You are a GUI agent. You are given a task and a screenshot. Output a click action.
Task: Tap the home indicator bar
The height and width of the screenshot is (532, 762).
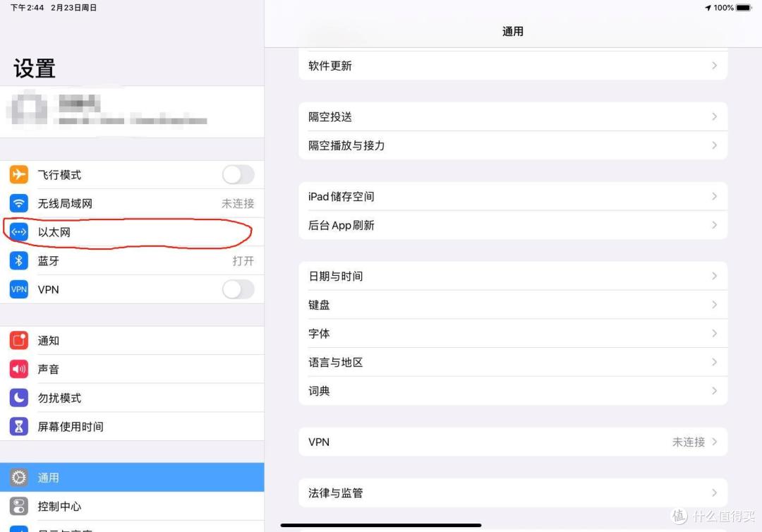point(381,525)
